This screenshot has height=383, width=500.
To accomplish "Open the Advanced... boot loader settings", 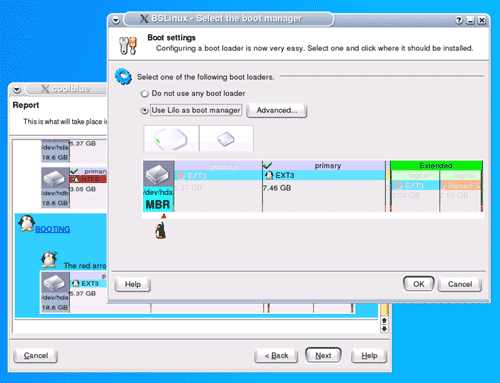I will 276,111.
